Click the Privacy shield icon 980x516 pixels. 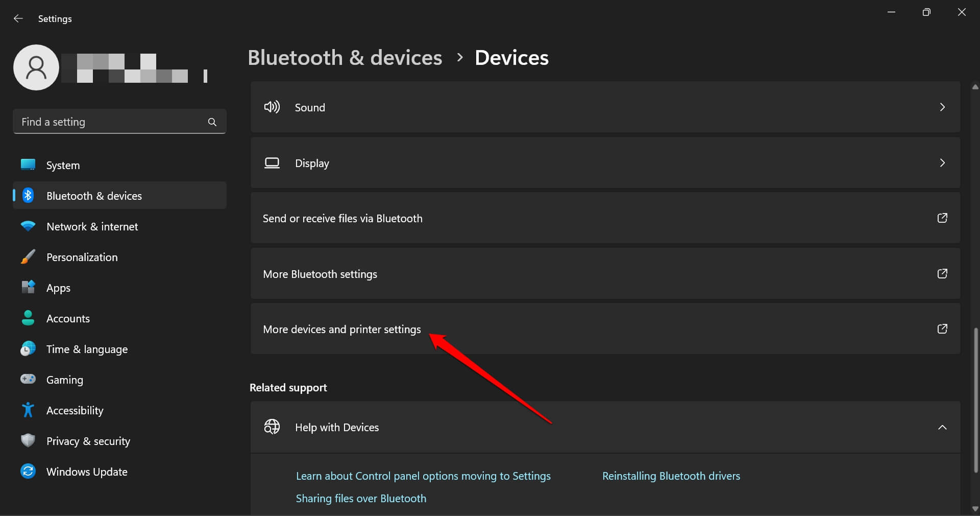tap(28, 440)
